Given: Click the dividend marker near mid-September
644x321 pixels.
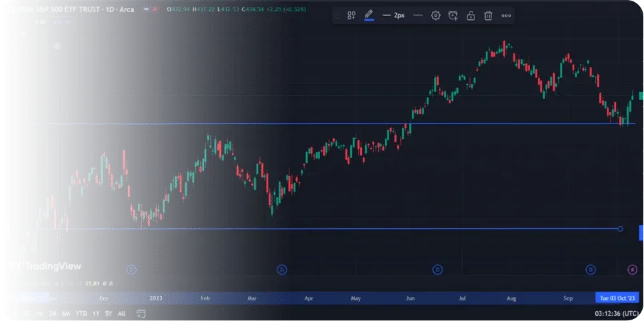Looking at the screenshot, I should click(x=591, y=270).
